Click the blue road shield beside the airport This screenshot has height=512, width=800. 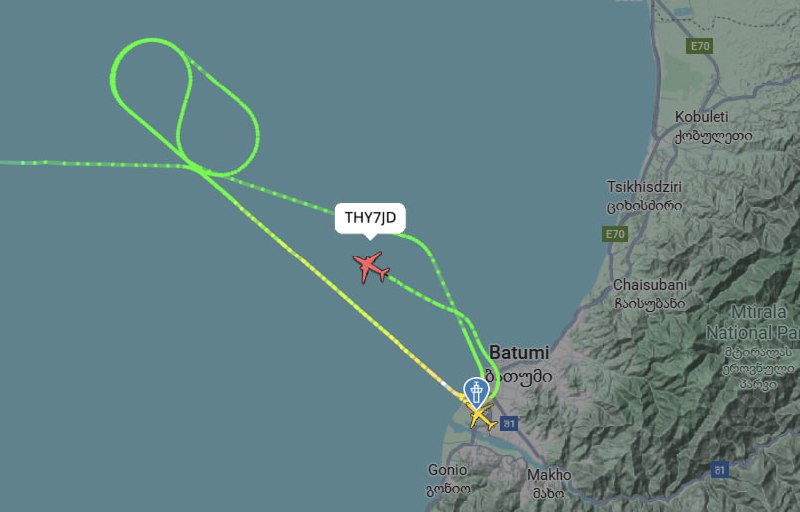(x=509, y=423)
